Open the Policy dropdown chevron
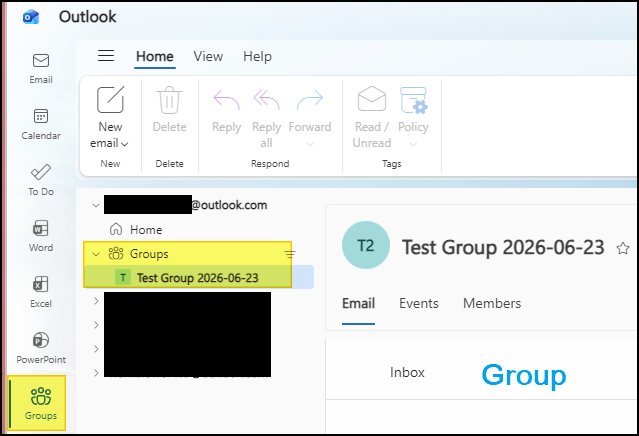The width and height of the screenshot is (639, 436). (413, 144)
